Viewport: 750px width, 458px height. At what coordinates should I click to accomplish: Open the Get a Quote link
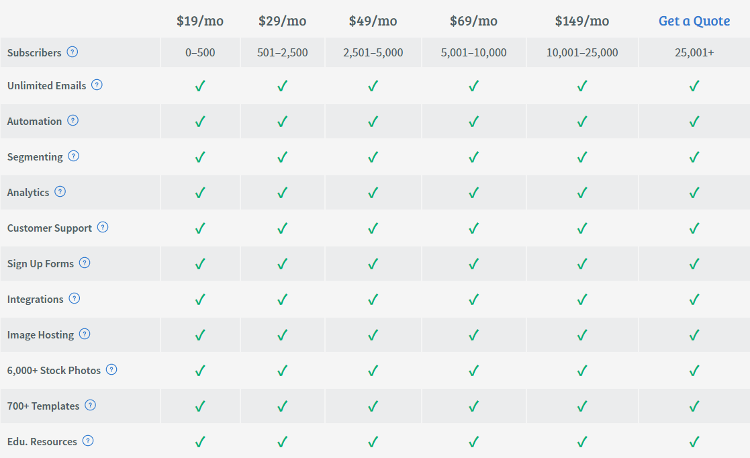point(694,21)
